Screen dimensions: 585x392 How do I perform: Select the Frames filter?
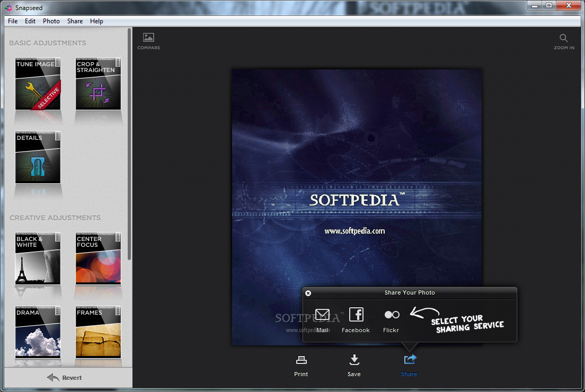click(x=98, y=332)
